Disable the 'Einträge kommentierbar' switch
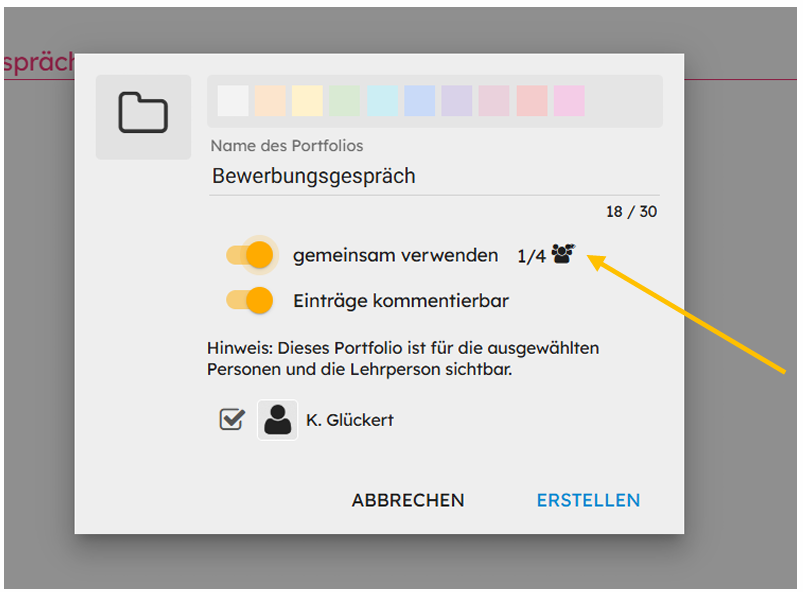The width and height of the screenshot is (803, 592). click(250, 300)
